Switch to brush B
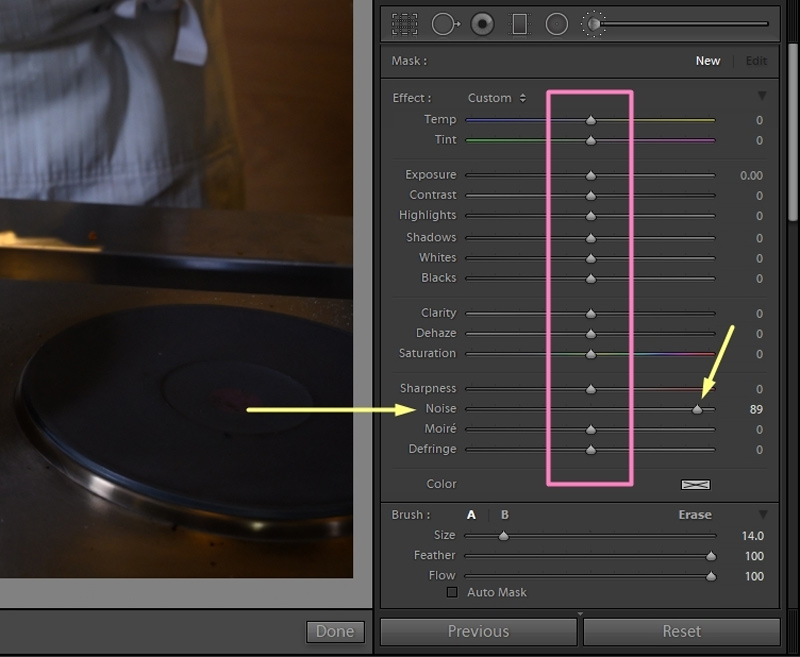 click(x=504, y=515)
